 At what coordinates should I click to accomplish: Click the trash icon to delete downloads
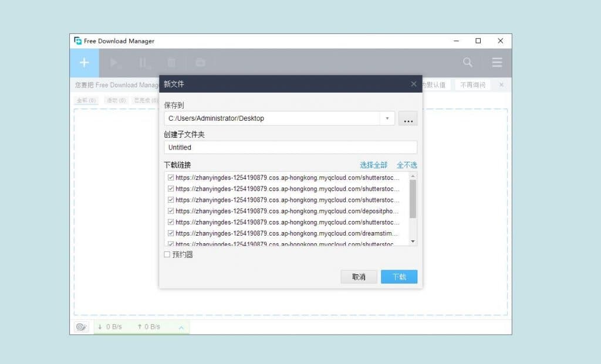pos(171,62)
